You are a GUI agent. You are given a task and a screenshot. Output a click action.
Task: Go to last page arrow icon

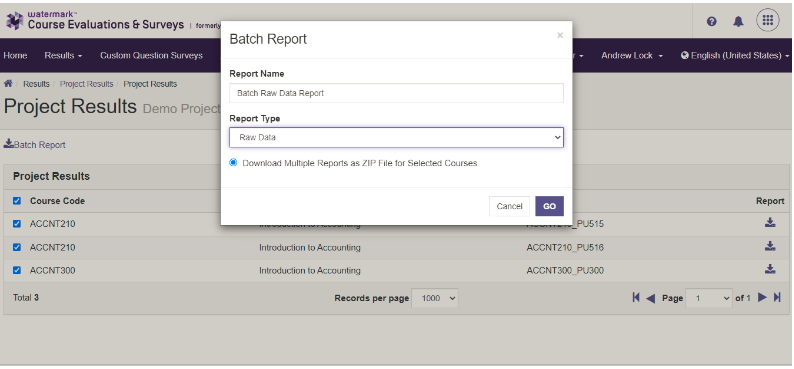(777, 298)
